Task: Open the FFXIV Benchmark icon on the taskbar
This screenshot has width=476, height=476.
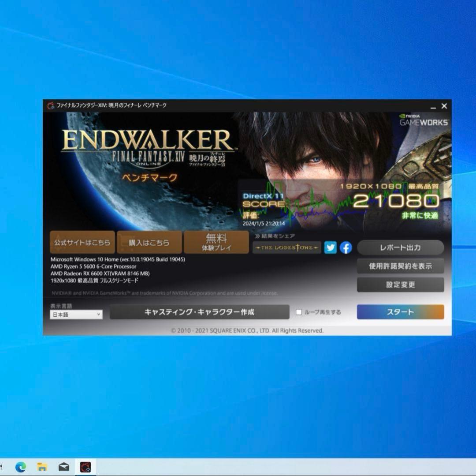Action: [x=86, y=466]
